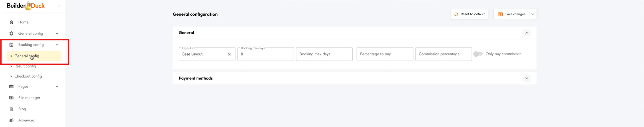Click the Pages icon in sidebar

point(11,87)
